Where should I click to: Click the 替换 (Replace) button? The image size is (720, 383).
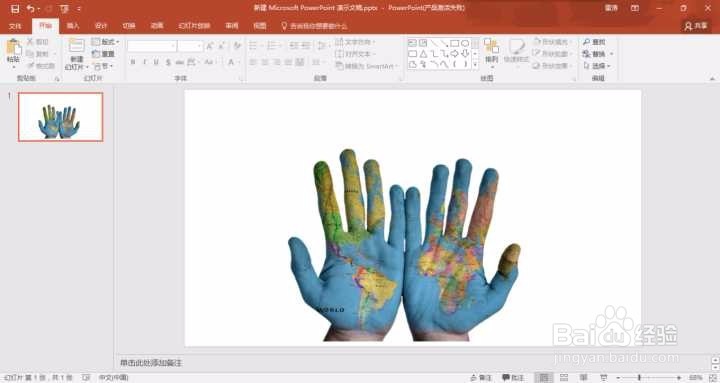[597, 54]
